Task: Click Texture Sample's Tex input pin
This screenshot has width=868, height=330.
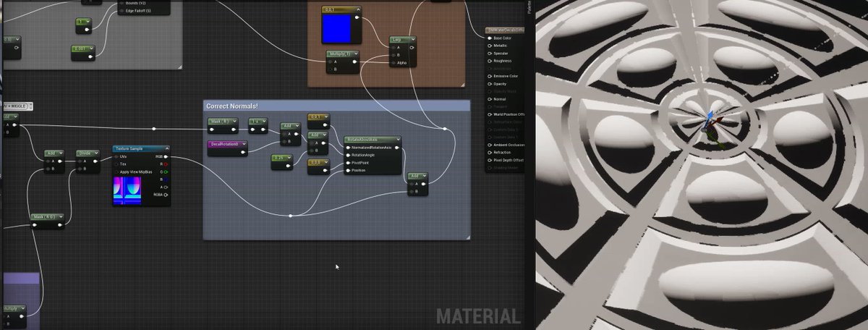Action: (x=116, y=164)
